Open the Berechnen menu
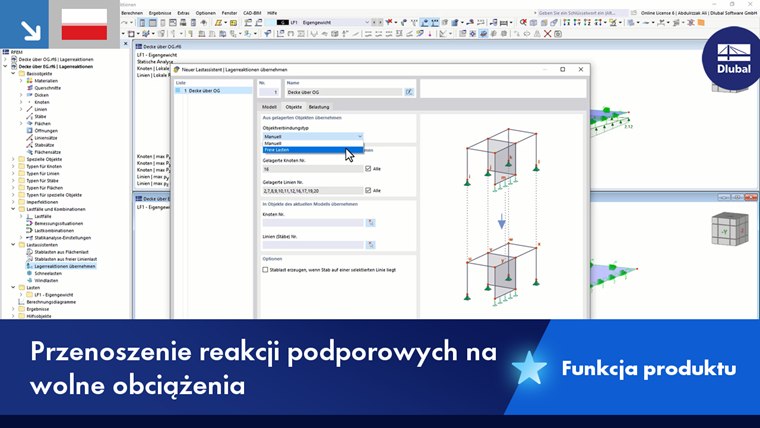Screen dimensions: 760x428 (132, 13)
